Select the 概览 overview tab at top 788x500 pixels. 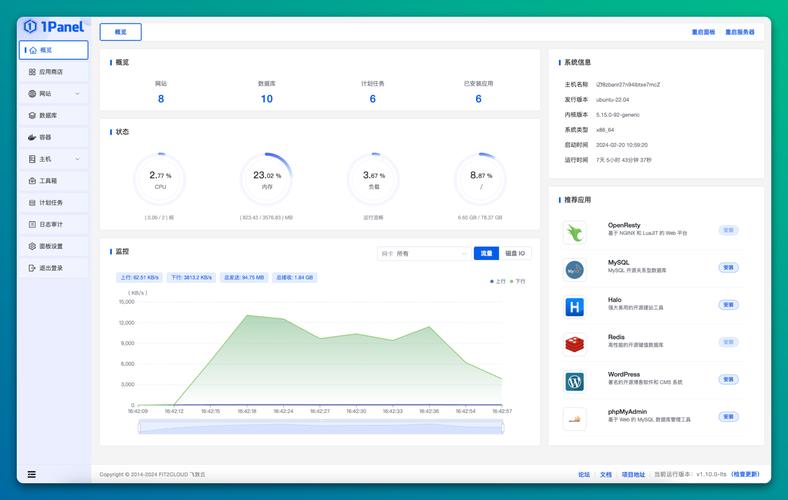[x=121, y=32]
